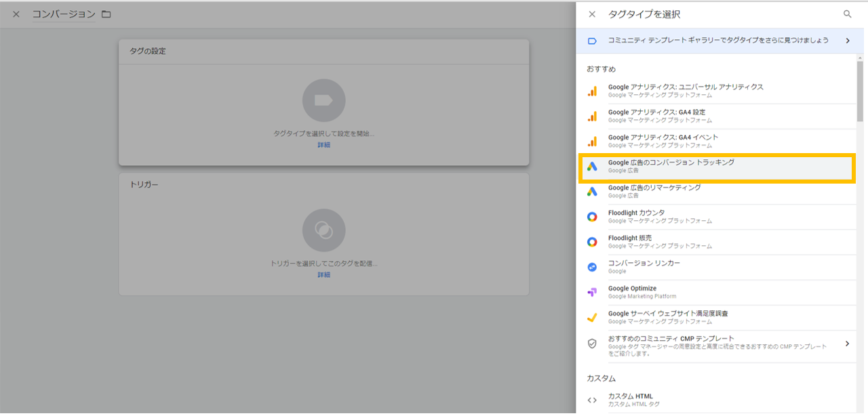Click Google Ads remarketing logo icon
Screen dimensions: 868x418
pos(592,192)
